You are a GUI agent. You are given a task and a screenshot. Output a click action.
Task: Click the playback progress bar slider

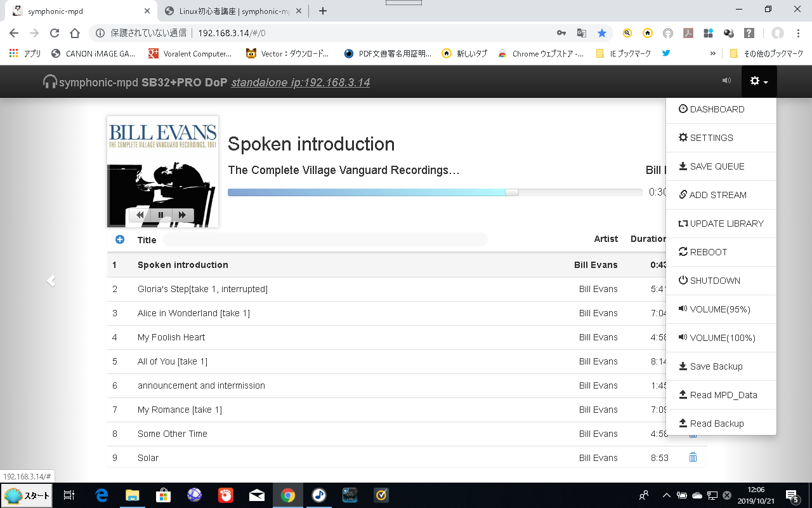click(511, 192)
